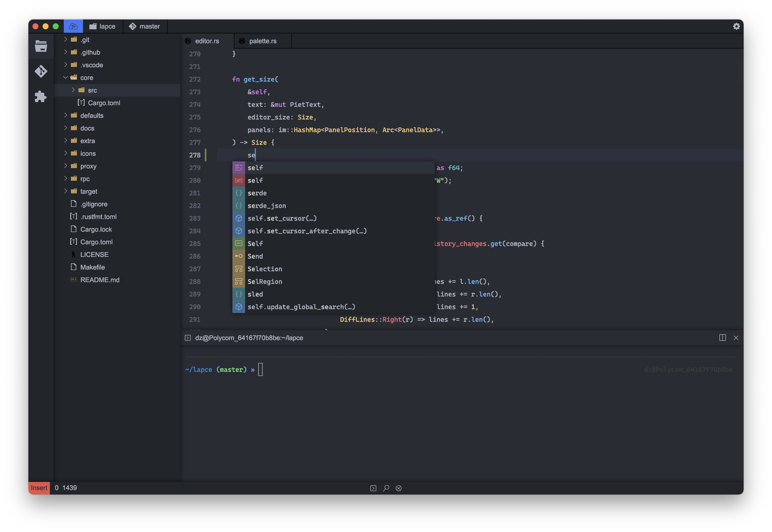772x532 pixels.
Task: Click the problems icon in status bar
Action: [398, 488]
